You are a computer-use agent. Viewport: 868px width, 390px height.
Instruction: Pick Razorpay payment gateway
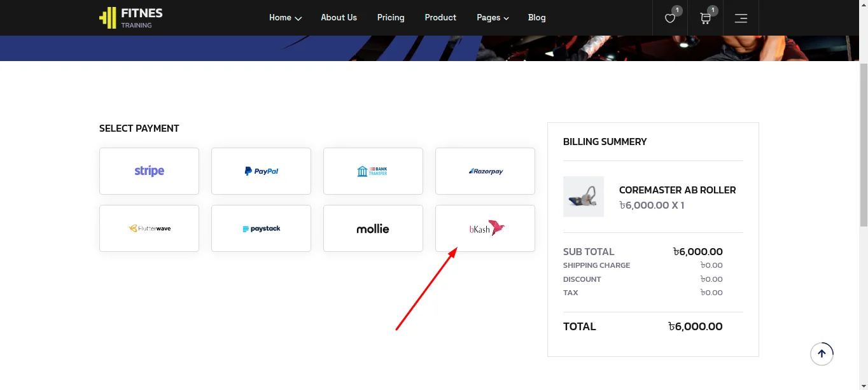pyautogui.click(x=485, y=171)
